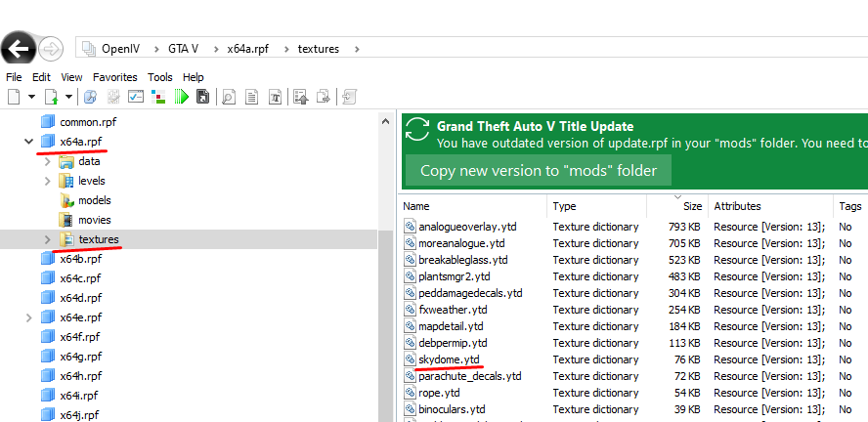Click the fxweather.ytd file icon
The height and width of the screenshot is (422, 868).
coord(410,309)
